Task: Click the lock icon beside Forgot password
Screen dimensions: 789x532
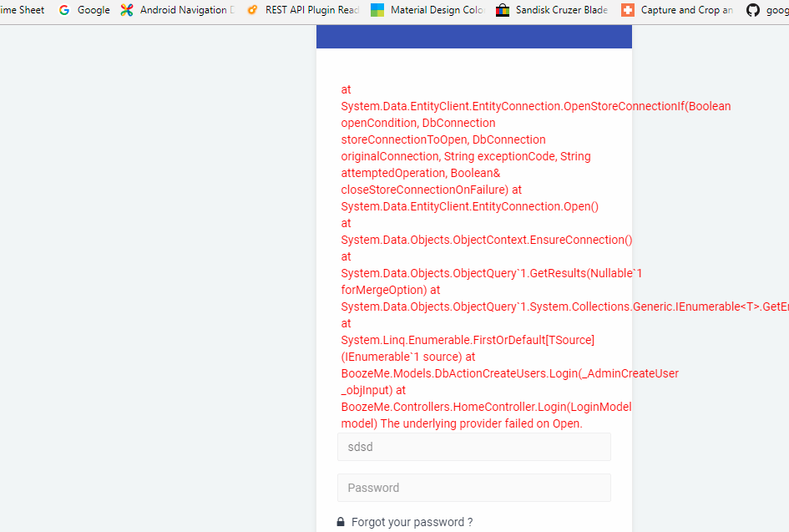Action: click(x=341, y=522)
